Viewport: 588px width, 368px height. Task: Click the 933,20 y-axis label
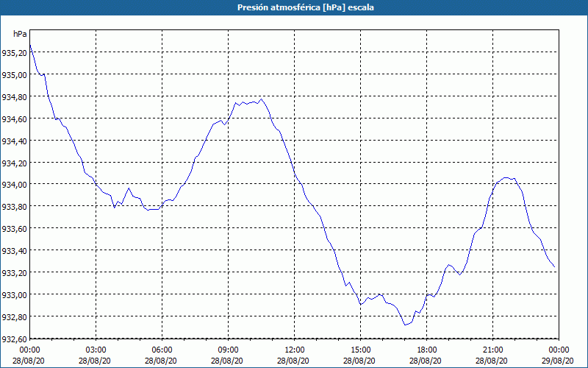coord(14,272)
